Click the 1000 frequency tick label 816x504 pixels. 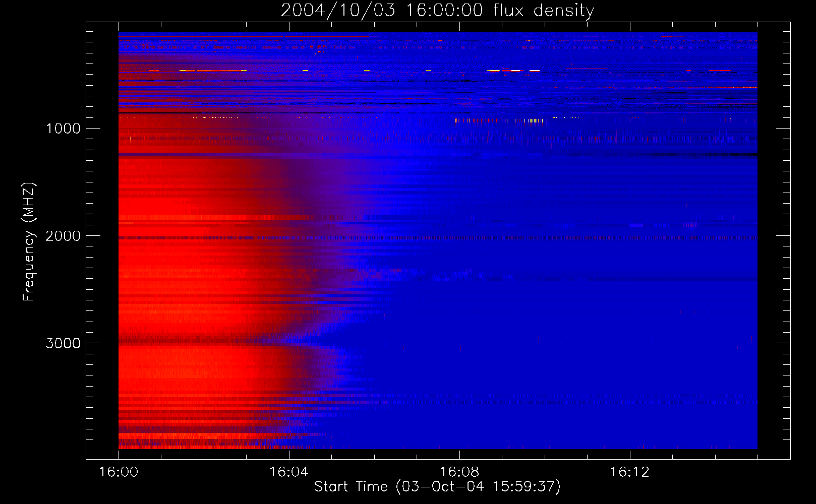click(64, 129)
